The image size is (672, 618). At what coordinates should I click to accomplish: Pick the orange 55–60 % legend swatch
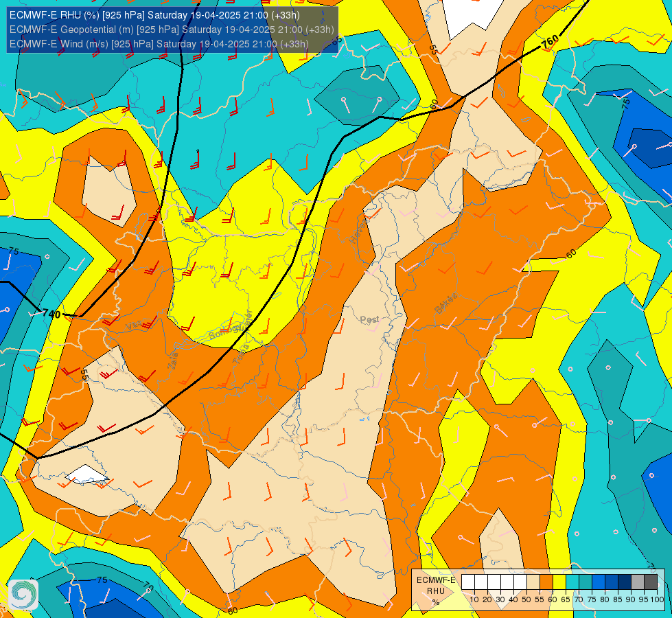pyautogui.click(x=546, y=582)
